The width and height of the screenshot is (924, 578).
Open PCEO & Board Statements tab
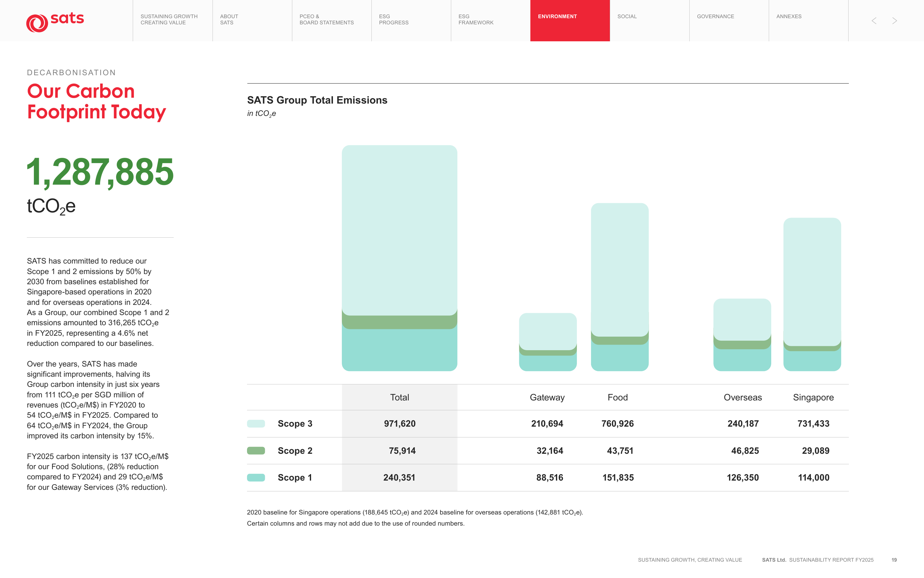pos(331,20)
